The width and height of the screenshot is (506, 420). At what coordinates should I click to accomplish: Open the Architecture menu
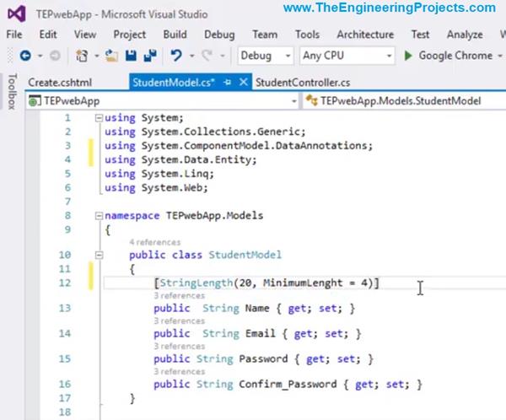tap(365, 35)
